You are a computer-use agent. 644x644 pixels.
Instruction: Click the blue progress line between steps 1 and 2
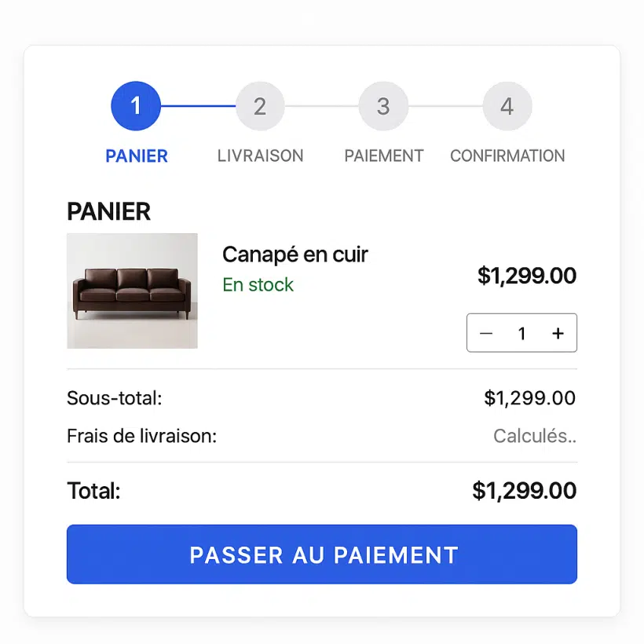click(199, 106)
